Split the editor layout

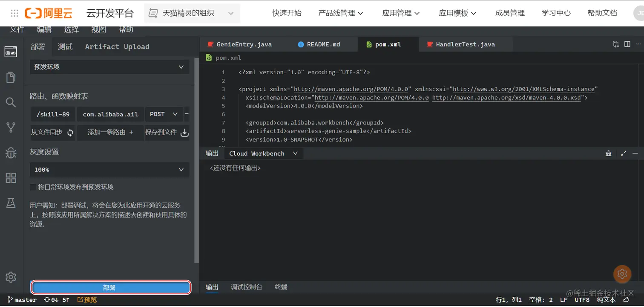point(627,44)
